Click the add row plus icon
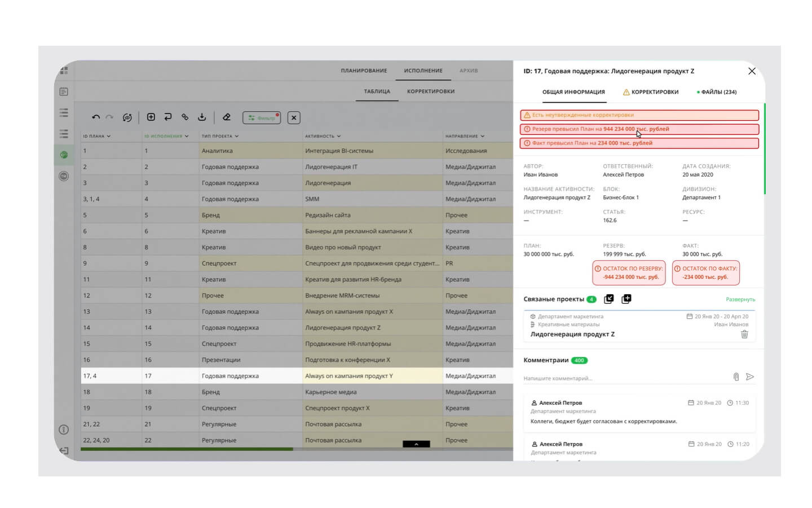 pyautogui.click(x=151, y=117)
